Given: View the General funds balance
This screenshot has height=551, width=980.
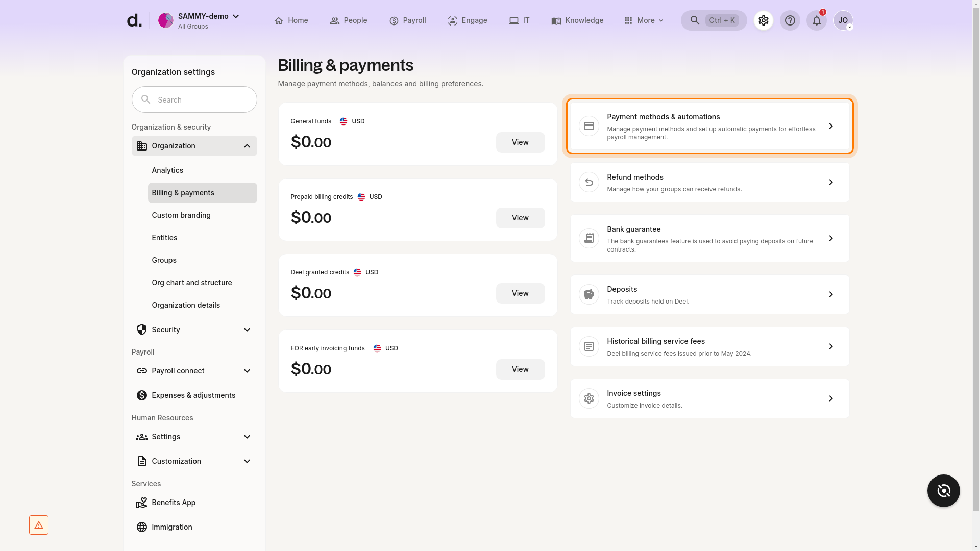Looking at the screenshot, I should pos(521,142).
